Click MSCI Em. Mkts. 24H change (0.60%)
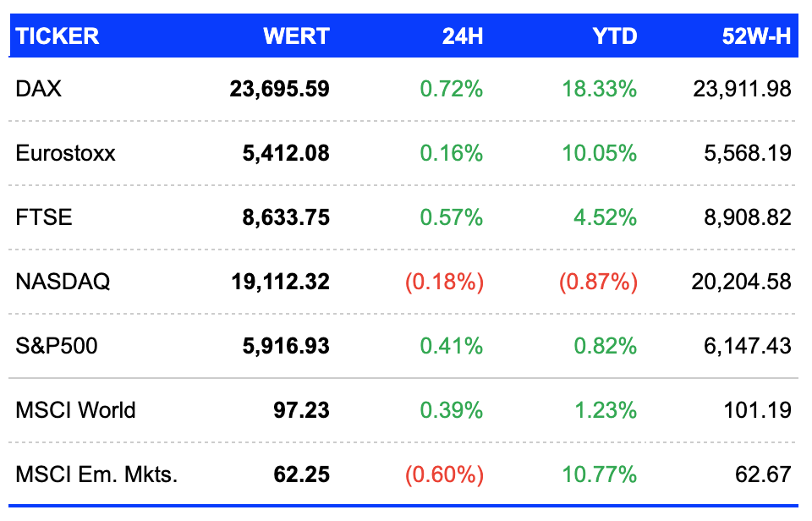The width and height of the screenshot is (812, 521). point(444,474)
